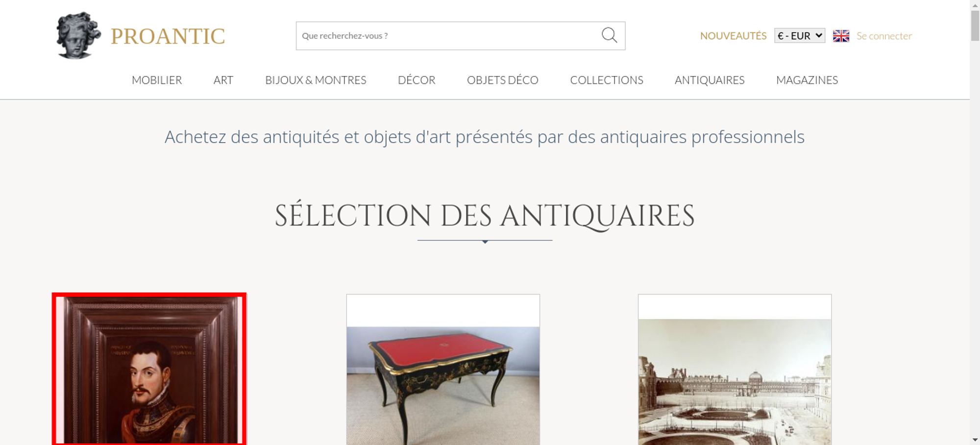This screenshot has width=980, height=445.
Task: Open the NOUVEAUTÉS link
Action: click(x=733, y=36)
